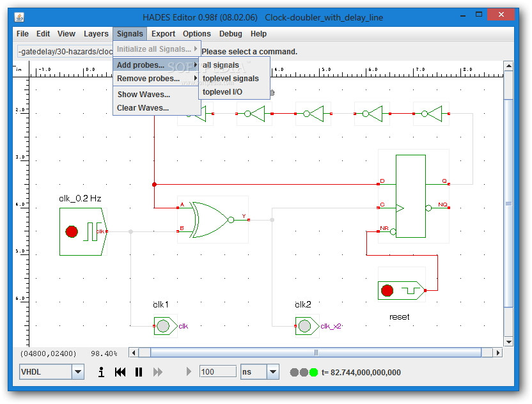Click the 100 time step input field
Image resolution: width=532 pixels, height=404 pixels.
point(218,372)
